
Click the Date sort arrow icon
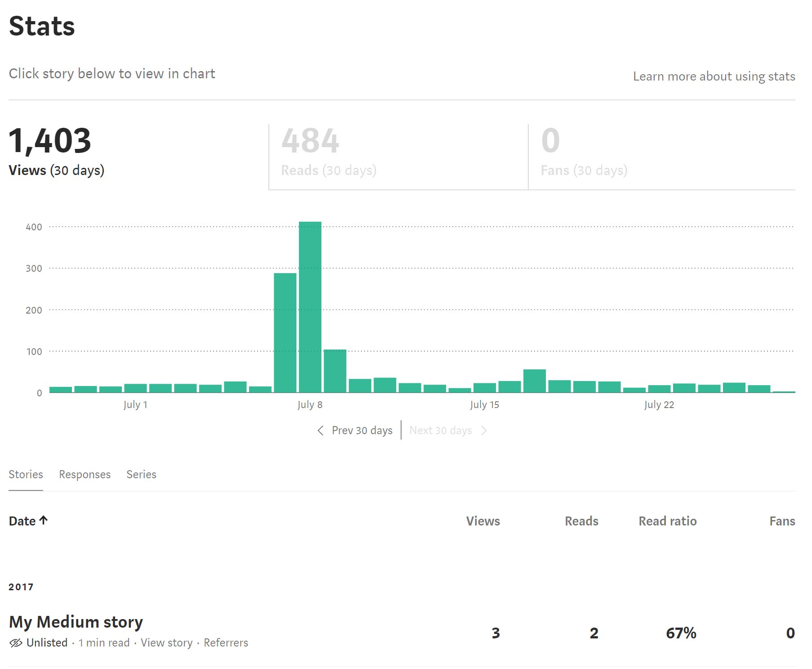(x=44, y=521)
